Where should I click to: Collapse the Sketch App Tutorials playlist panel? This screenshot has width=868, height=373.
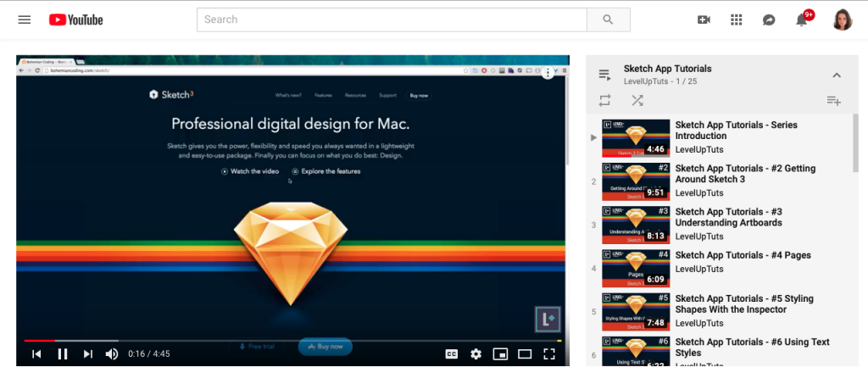click(837, 75)
